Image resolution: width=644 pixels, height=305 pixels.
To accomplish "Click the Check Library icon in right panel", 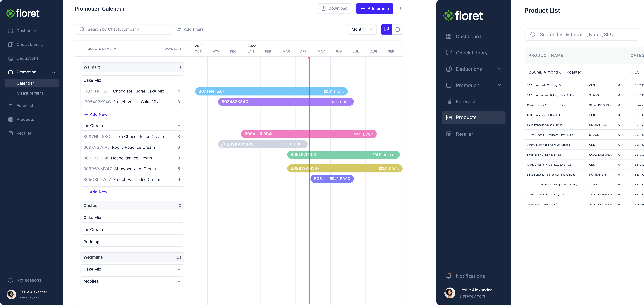I will pyautogui.click(x=449, y=53).
